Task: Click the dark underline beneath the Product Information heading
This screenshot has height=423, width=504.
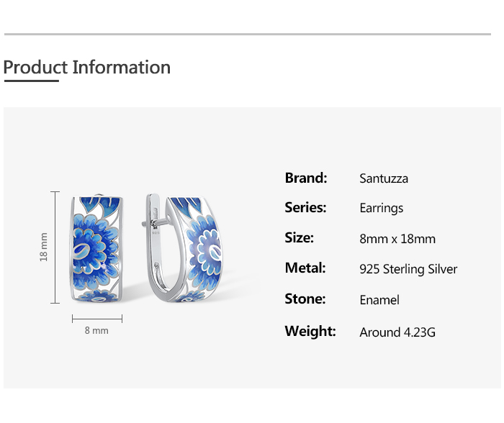Action: click(x=31, y=81)
